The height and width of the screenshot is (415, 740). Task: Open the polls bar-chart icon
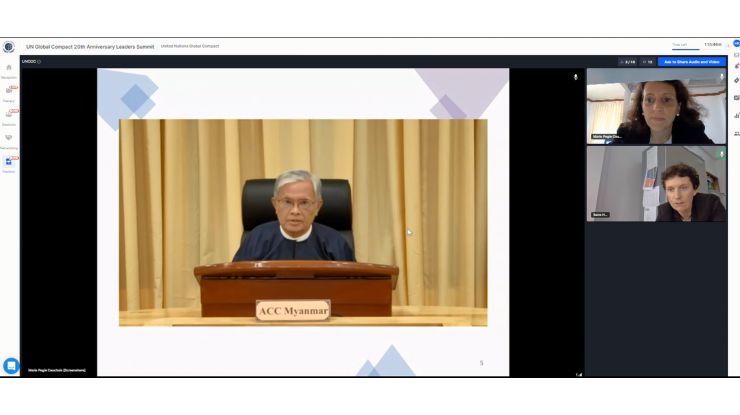(x=736, y=116)
